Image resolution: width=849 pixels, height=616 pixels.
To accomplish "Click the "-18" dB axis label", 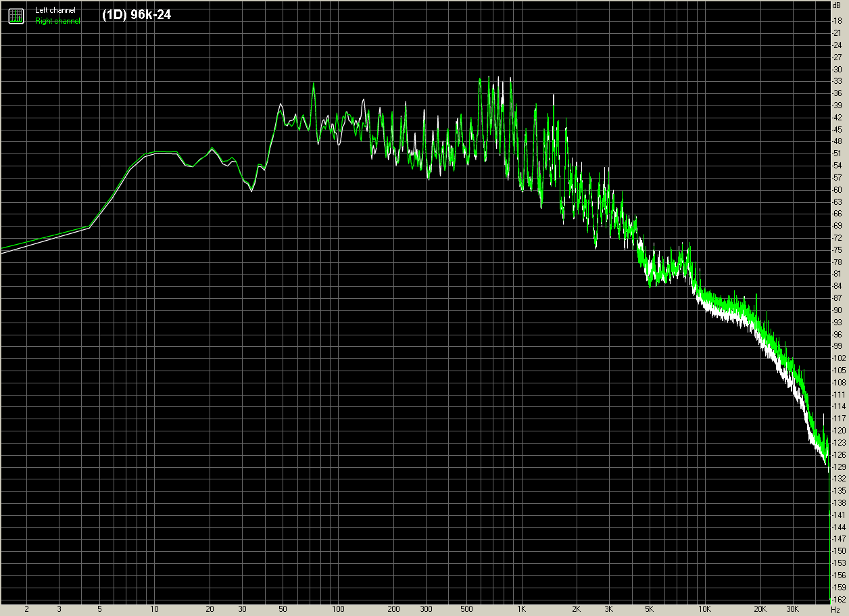I will coord(837,21).
